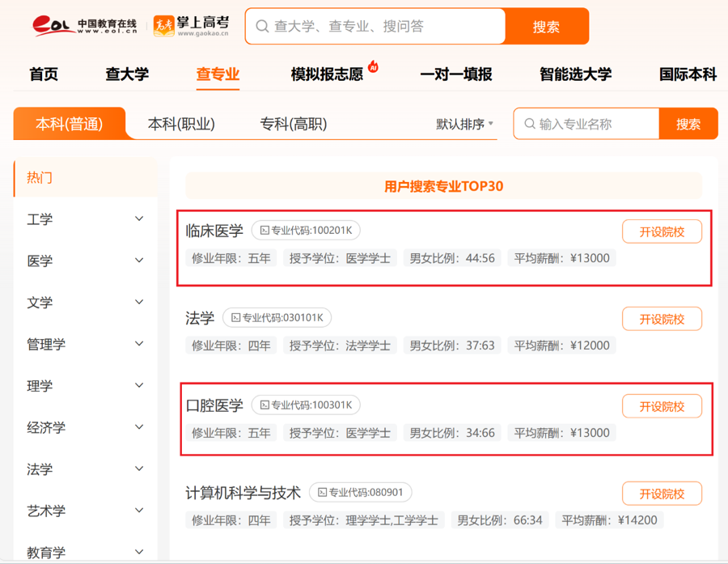Click the 掌上高考 logo
Image resolution: width=728 pixels, height=564 pixels.
click(x=191, y=26)
